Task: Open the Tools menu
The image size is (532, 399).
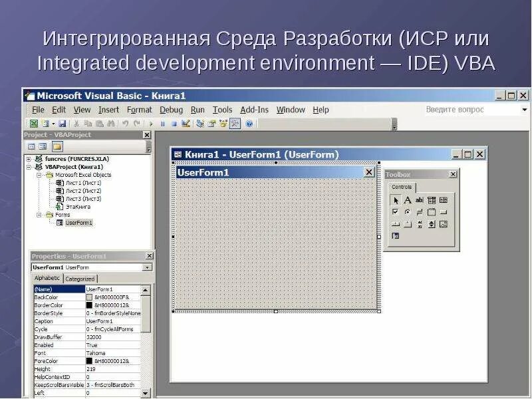Action: [x=222, y=110]
